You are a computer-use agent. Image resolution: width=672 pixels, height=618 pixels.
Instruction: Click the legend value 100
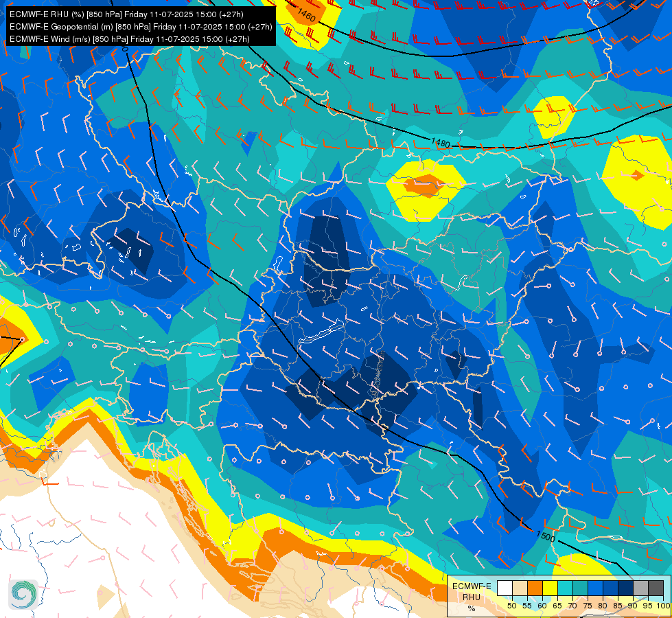[663, 606]
